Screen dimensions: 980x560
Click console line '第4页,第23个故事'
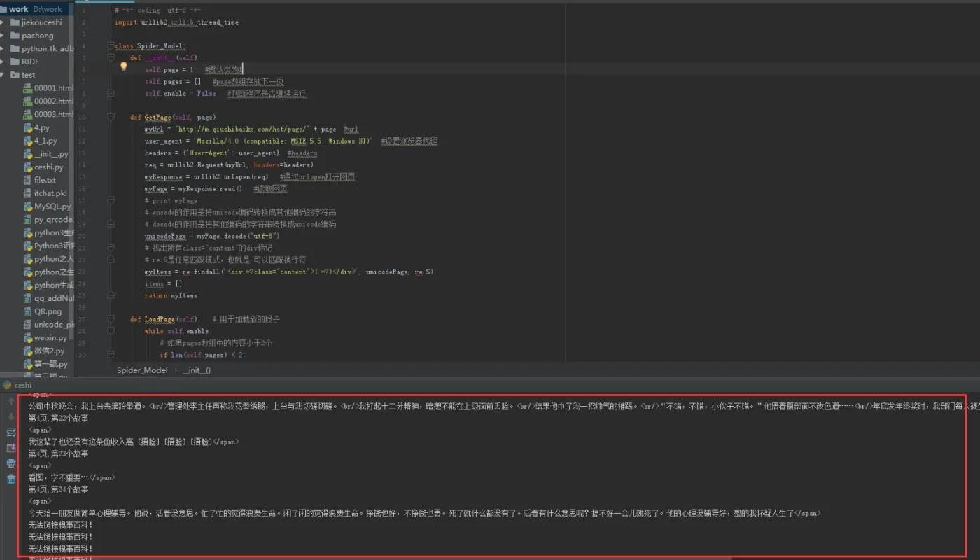[x=58, y=454]
